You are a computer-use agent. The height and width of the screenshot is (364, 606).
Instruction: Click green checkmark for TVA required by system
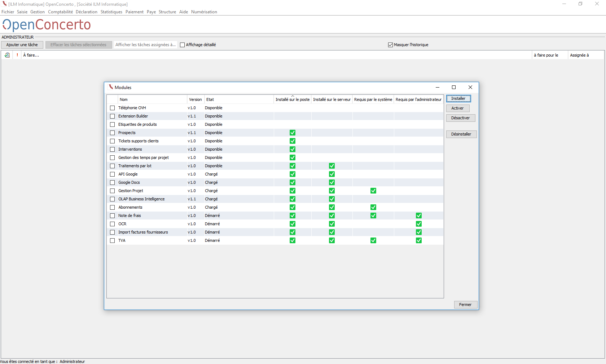(373, 240)
